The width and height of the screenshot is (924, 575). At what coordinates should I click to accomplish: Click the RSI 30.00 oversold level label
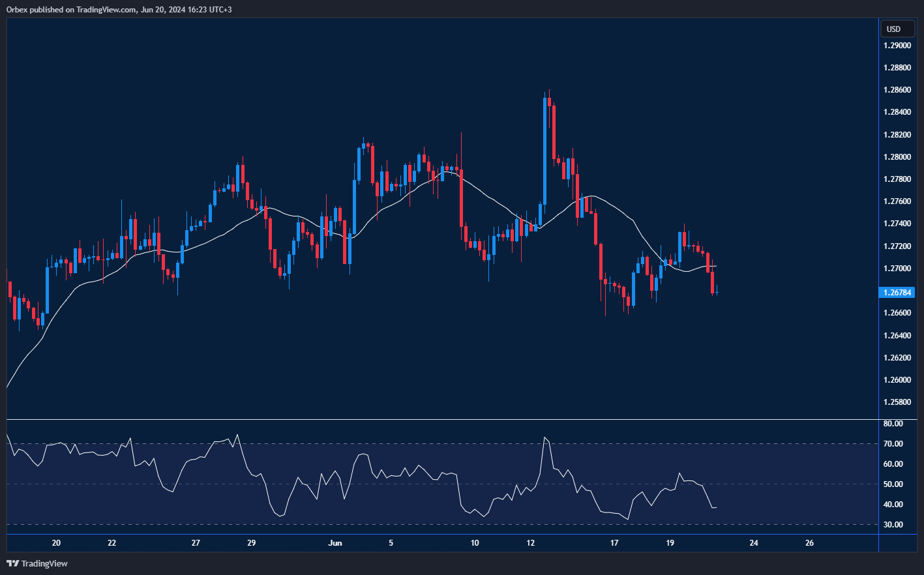[x=893, y=525]
